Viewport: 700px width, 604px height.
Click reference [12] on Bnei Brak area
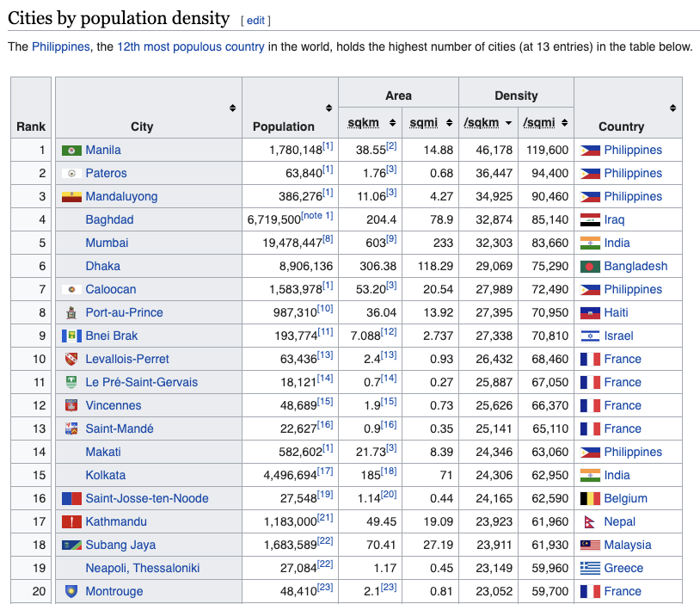(389, 332)
